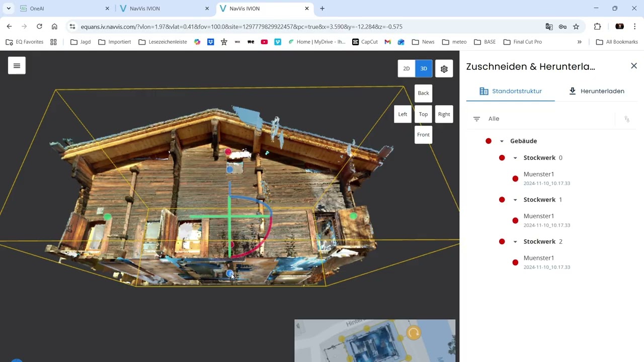Close the active NavVis IVION tab
Screen dimensions: 644x362
click(x=306, y=9)
